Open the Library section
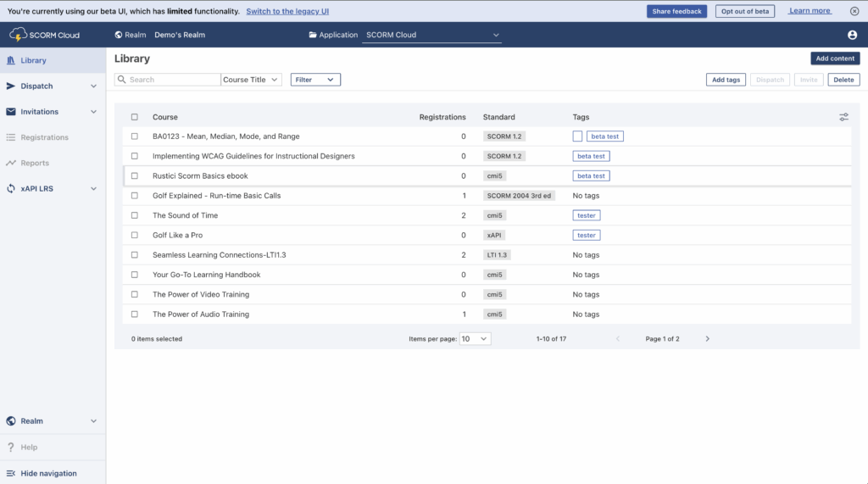This screenshot has height=484, width=868. coord(53,60)
